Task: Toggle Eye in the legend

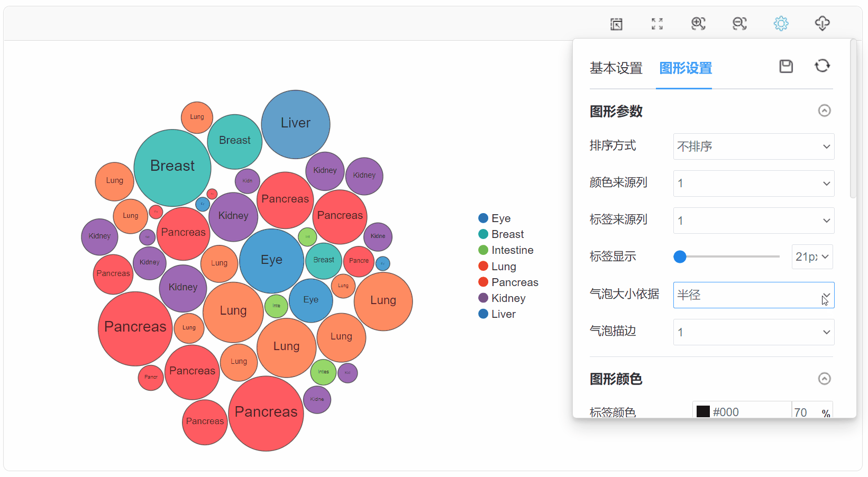Action: click(494, 218)
